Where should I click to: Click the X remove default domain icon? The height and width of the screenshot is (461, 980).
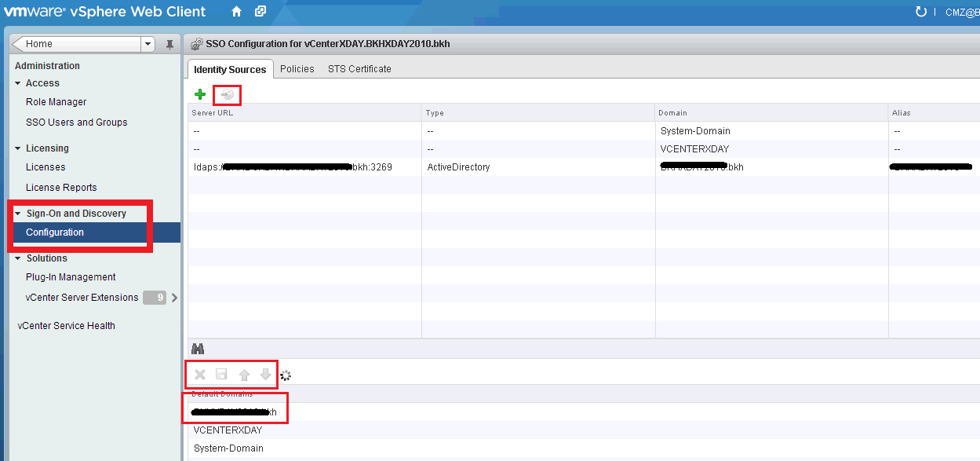pos(200,375)
